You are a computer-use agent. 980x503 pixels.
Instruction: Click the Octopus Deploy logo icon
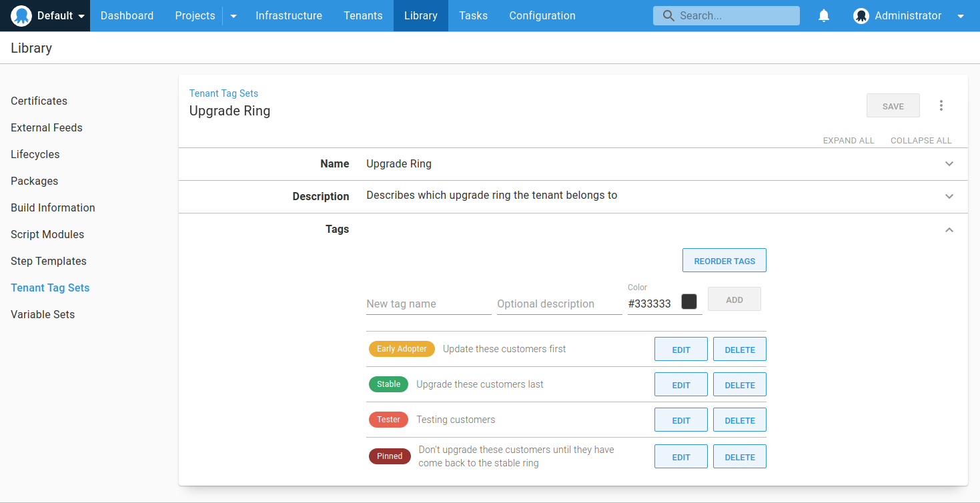[21, 15]
